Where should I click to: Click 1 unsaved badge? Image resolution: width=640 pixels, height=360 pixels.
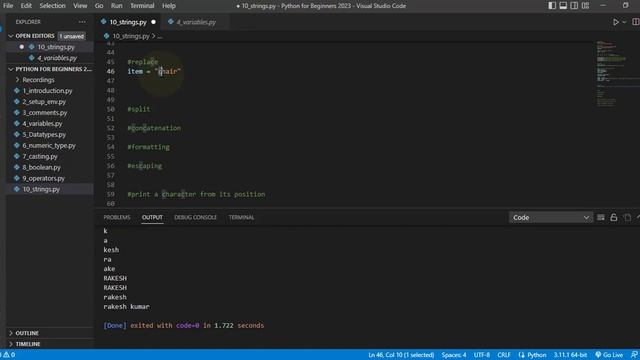click(71, 36)
